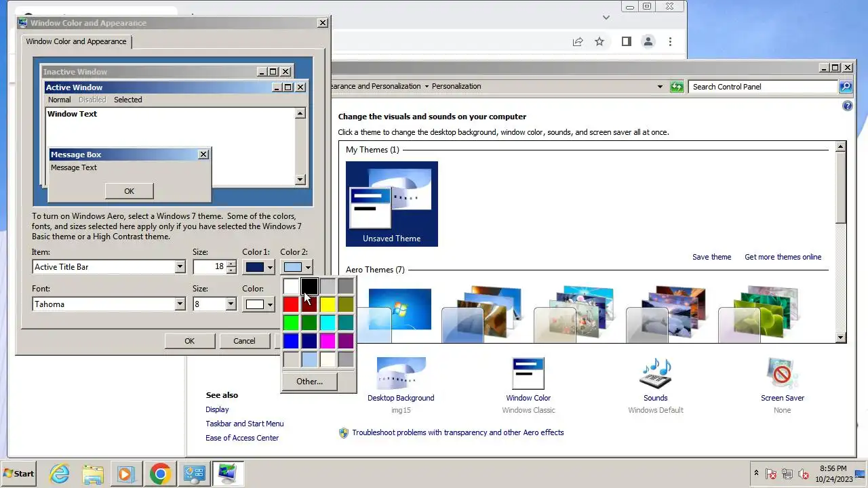Switch to Google Chrome on the taskbar
This screenshot has width=868, height=488.
tap(160, 474)
